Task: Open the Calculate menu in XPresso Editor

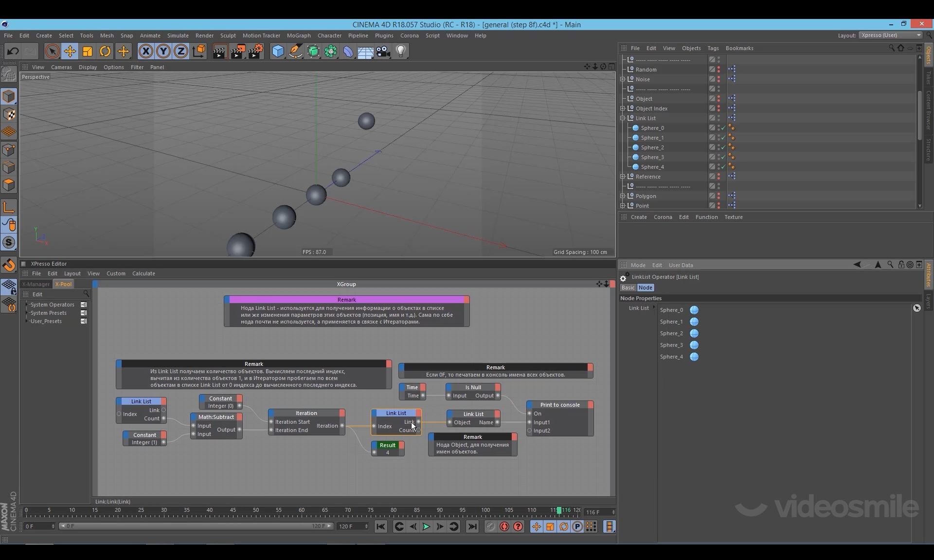Action: (x=144, y=273)
